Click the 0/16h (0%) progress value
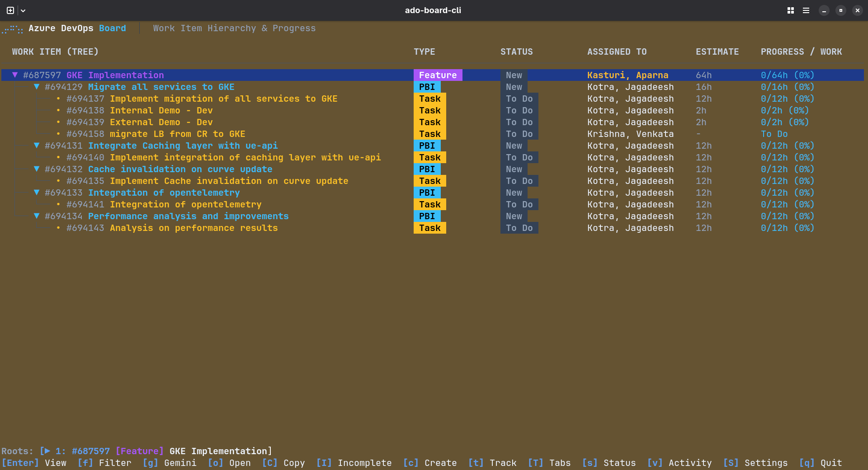Viewport: 868px width, 470px height. [788, 87]
